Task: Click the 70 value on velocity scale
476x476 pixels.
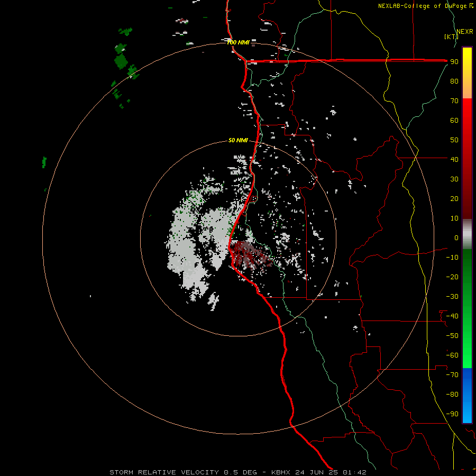Action: (454, 101)
